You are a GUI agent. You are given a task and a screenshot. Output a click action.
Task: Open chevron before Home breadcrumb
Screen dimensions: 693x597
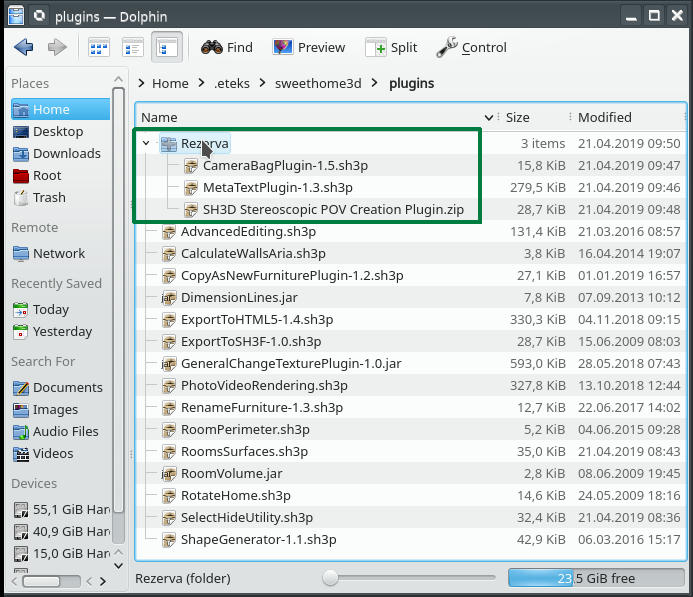click(141, 83)
